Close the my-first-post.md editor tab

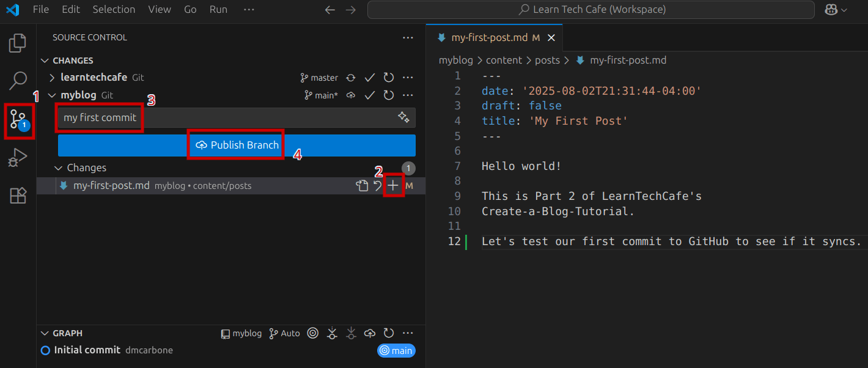(551, 38)
